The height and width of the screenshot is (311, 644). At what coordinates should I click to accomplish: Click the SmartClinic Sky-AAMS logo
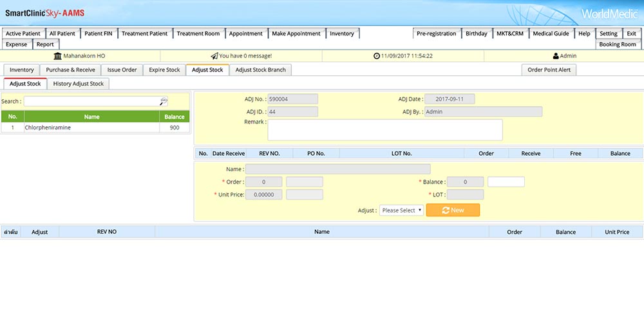[x=44, y=13]
